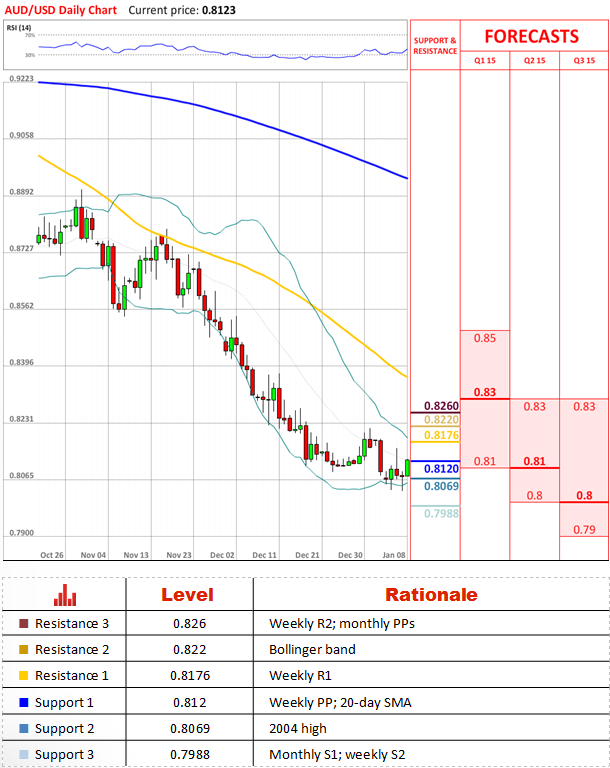Viewport: 610px width, 768px height.
Task: Click the 'Rationale' table column header
Action: pyautogui.click(x=431, y=595)
